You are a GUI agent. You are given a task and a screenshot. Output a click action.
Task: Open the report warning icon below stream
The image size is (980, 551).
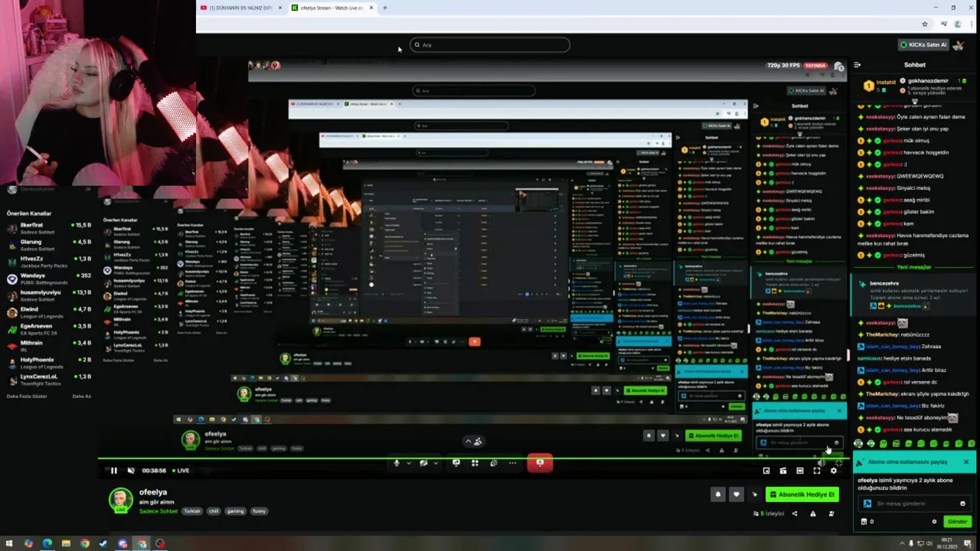tap(813, 514)
